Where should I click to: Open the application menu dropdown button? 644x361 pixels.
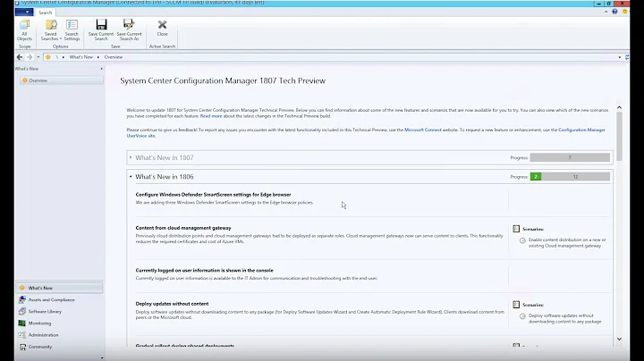tap(24, 13)
